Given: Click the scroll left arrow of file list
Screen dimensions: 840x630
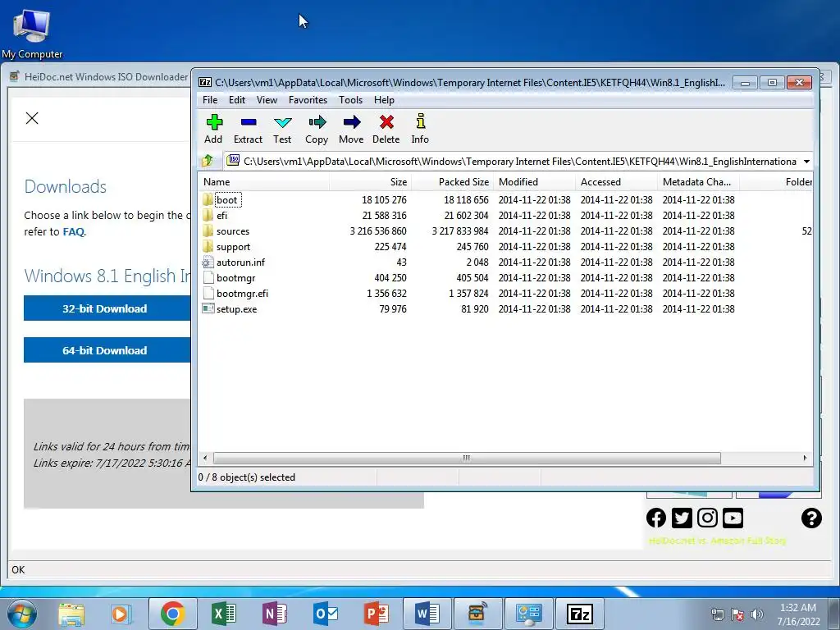Looking at the screenshot, I should [x=205, y=458].
